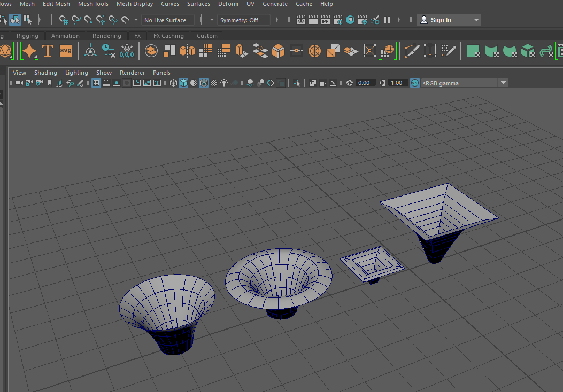
Task: Click the Snap to Points magnet icon
Action: tap(88, 20)
